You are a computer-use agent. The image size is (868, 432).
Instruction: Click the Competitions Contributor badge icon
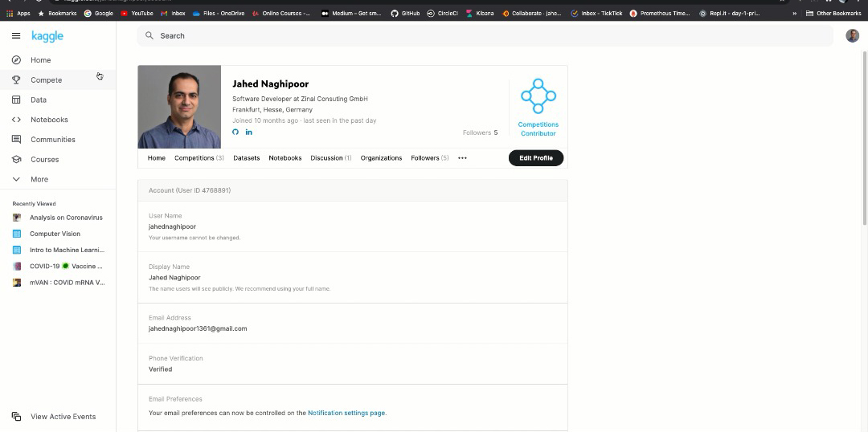[x=538, y=96]
